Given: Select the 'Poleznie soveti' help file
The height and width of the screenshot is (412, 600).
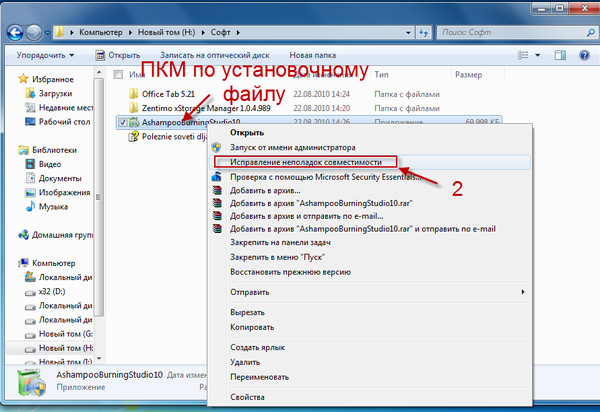Looking at the screenshot, I should [174, 137].
